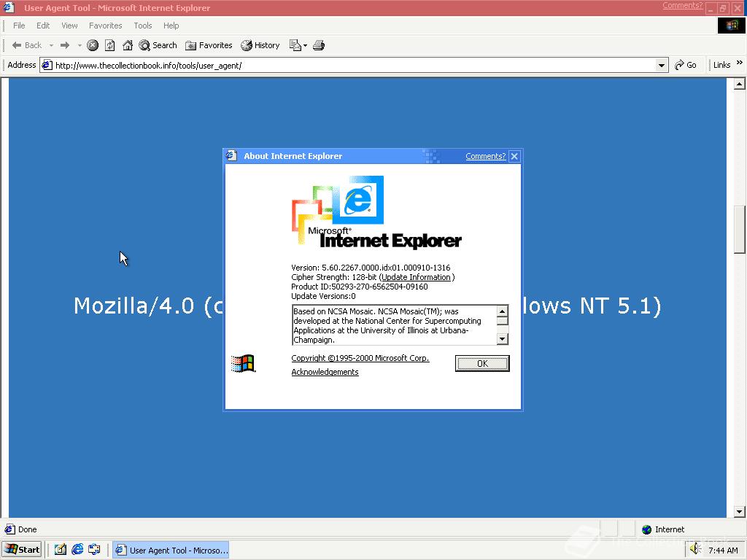Click the Cipher Strength: 128-bit text
Image resolution: width=747 pixels, height=560 pixels.
pos(334,277)
